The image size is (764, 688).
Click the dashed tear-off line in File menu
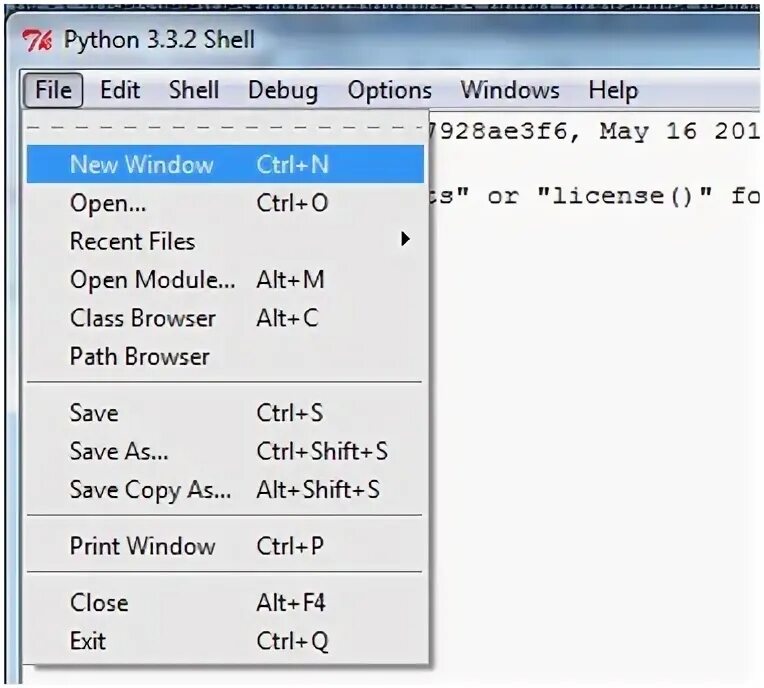click(225, 128)
